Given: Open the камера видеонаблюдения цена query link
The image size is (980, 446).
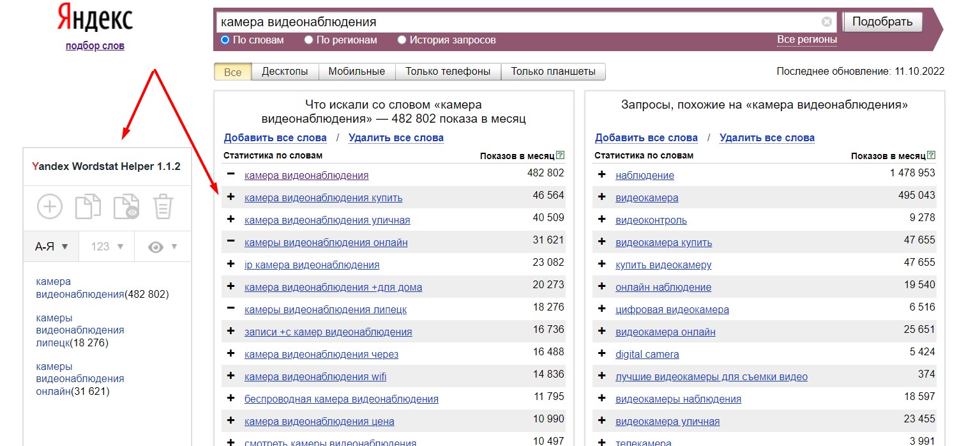Looking at the screenshot, I should [319, 421].
